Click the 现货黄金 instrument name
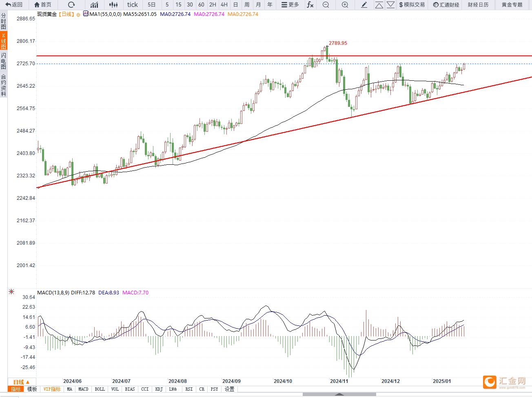This screenshot has width=532, height=398. [x=47, y=14]
